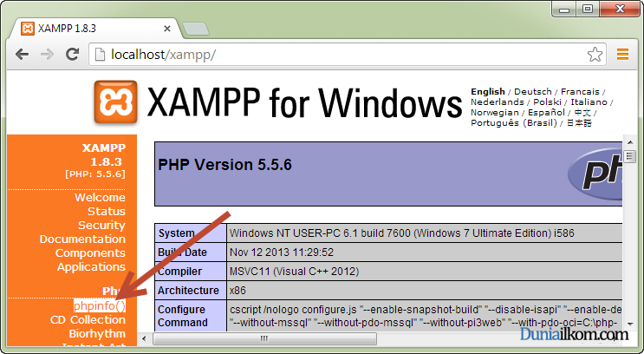The image size is (644, 354).
Task: Click the XAMPP 1.8.3 sidebar title
Action: tap(104, 154)
